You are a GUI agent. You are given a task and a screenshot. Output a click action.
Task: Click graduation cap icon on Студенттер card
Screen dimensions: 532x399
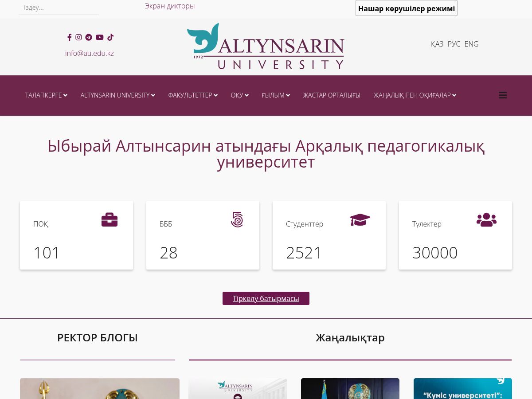tap(360, 220)
